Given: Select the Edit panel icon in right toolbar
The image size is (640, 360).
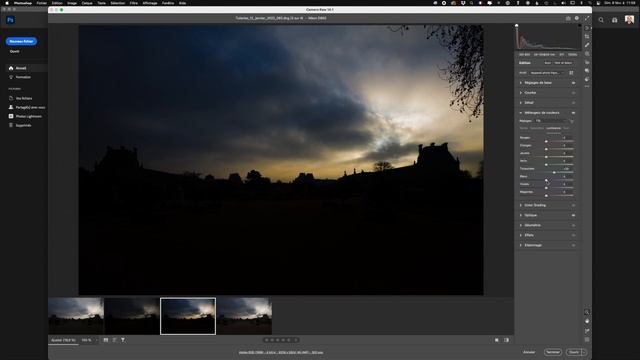Looking at the screenshot, I should coord(587,28).
